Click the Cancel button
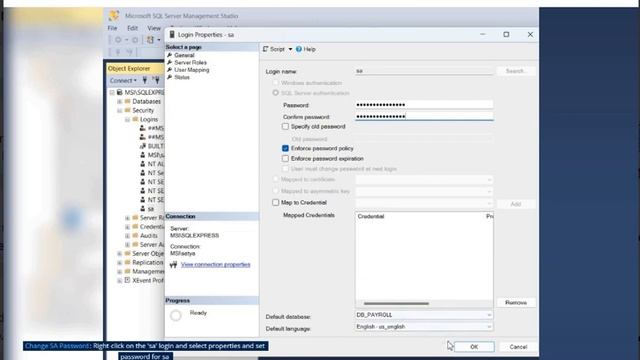 (518, 347)
